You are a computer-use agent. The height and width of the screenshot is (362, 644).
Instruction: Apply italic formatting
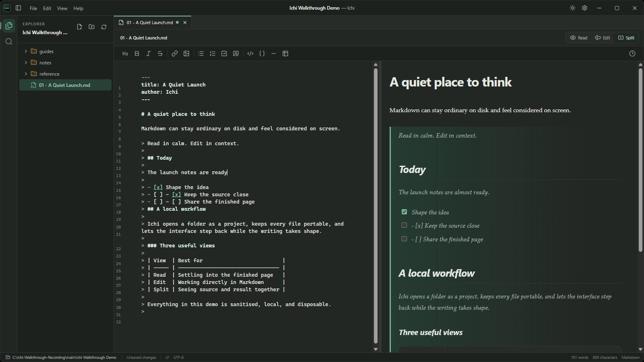coord(149,53)
